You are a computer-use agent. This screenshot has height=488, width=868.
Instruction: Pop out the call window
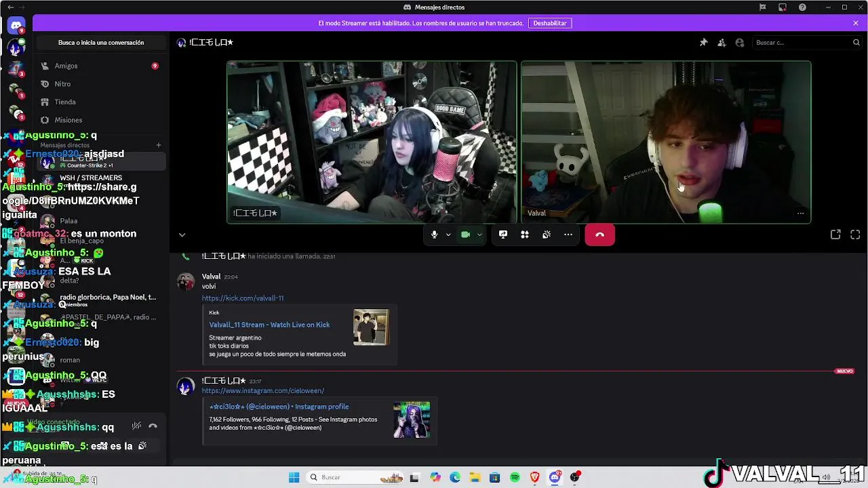(x=835, y=235)
